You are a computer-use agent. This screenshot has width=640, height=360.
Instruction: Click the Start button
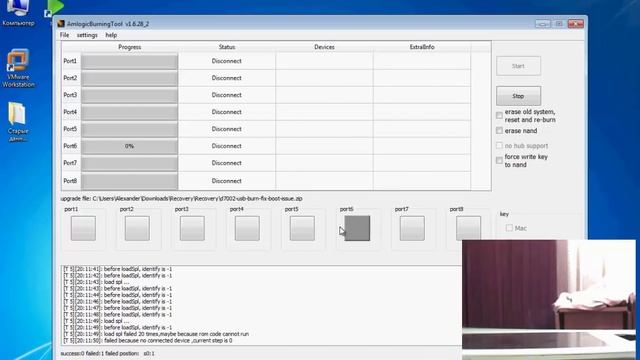point(518,66)
